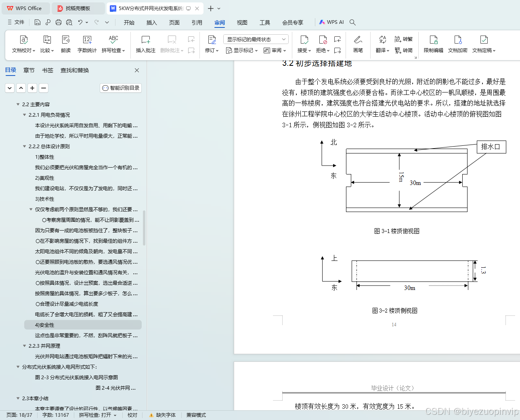Switch to the 引用 ribbon tab
Viewport: 520px width, 420px height.
pyautogui.click(x=197, y=23)
